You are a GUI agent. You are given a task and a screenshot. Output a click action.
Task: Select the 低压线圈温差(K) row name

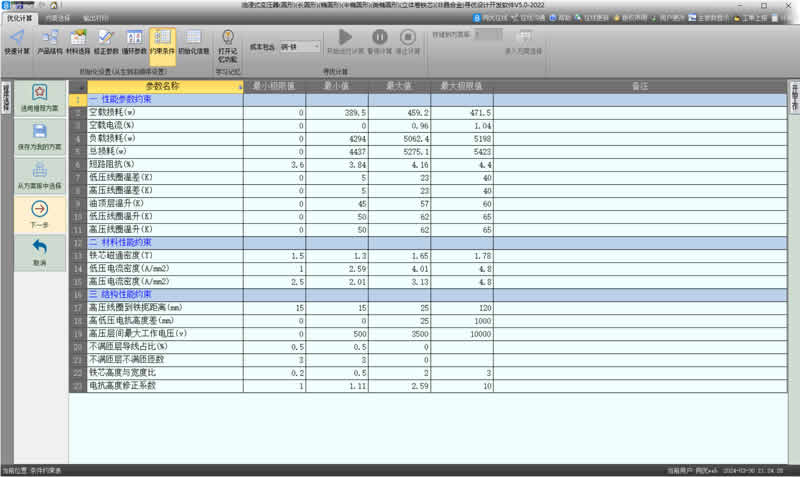point(165,178)
